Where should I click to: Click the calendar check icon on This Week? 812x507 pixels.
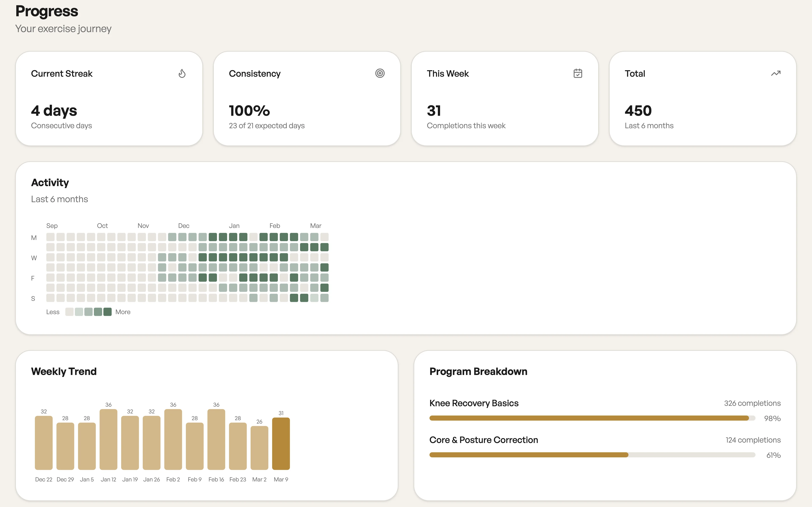click(577, 74)
